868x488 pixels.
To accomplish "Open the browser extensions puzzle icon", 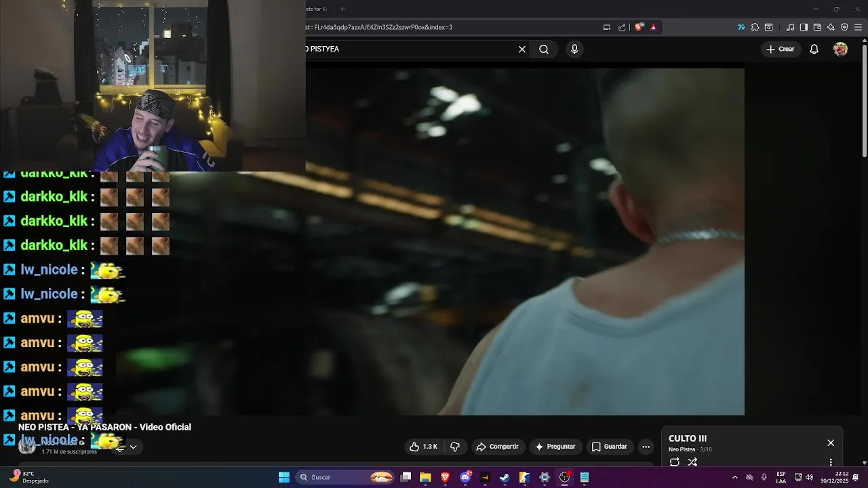I will pyautogui.click(x=755, y=27).
